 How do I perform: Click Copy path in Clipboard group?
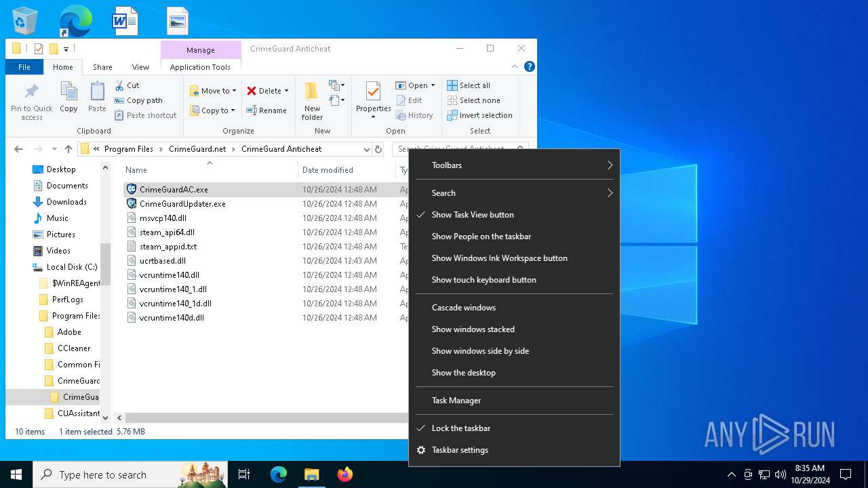[138, 100]
